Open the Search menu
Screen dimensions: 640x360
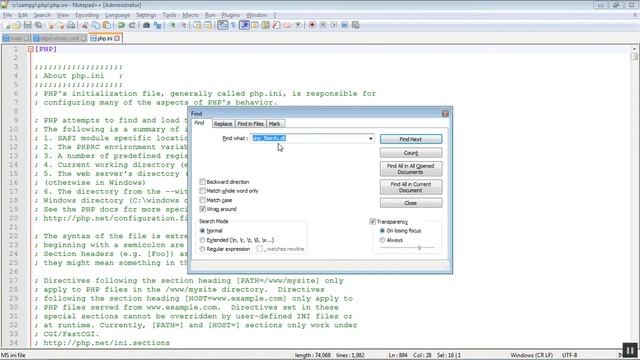[x=42, y=15]
